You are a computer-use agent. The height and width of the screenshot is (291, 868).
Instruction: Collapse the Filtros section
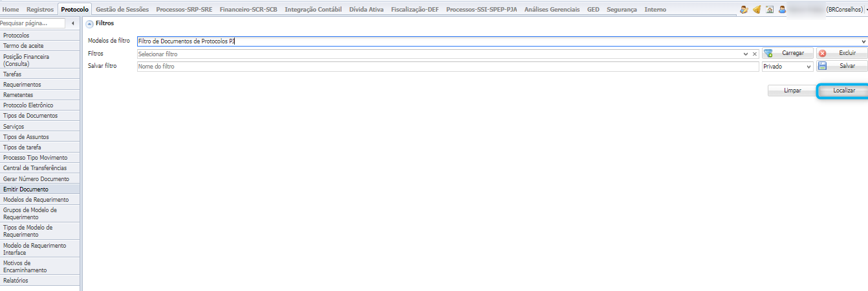pyautogui.click(x=89, y=23)
